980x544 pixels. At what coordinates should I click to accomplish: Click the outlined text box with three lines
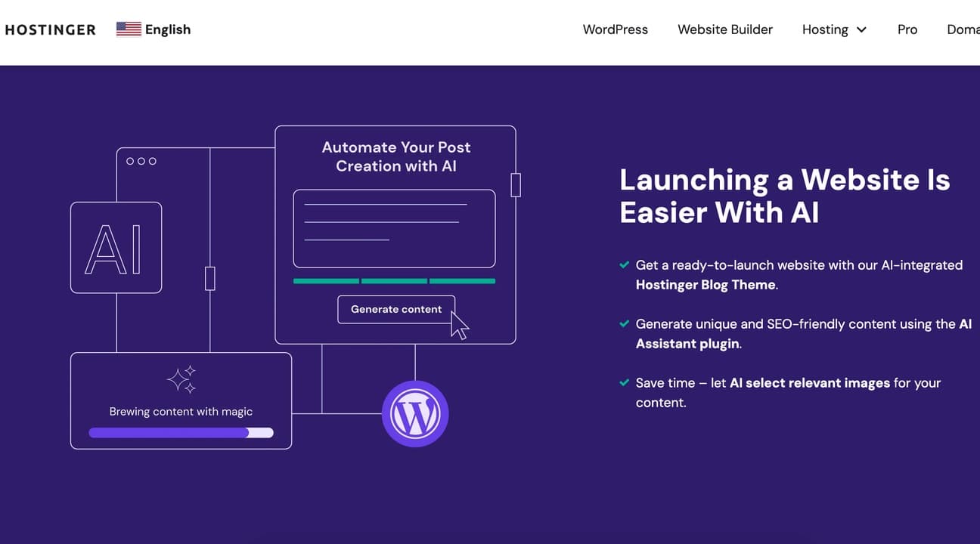pos(394,228)
